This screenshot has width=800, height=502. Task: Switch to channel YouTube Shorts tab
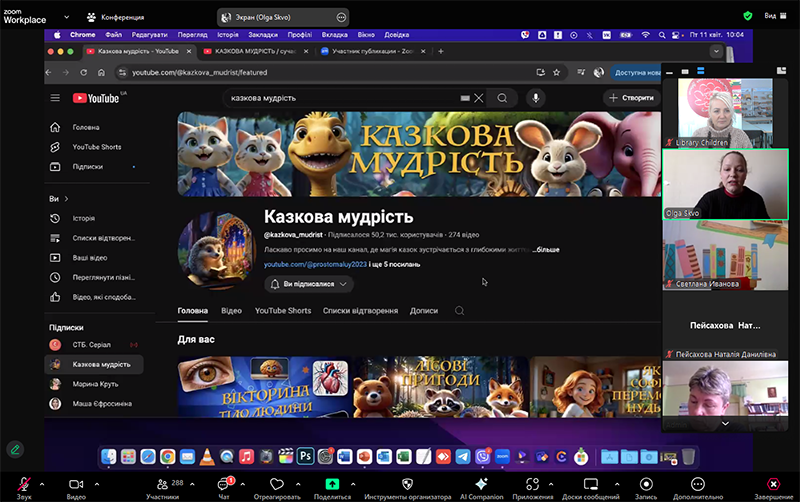click(283, 311)
